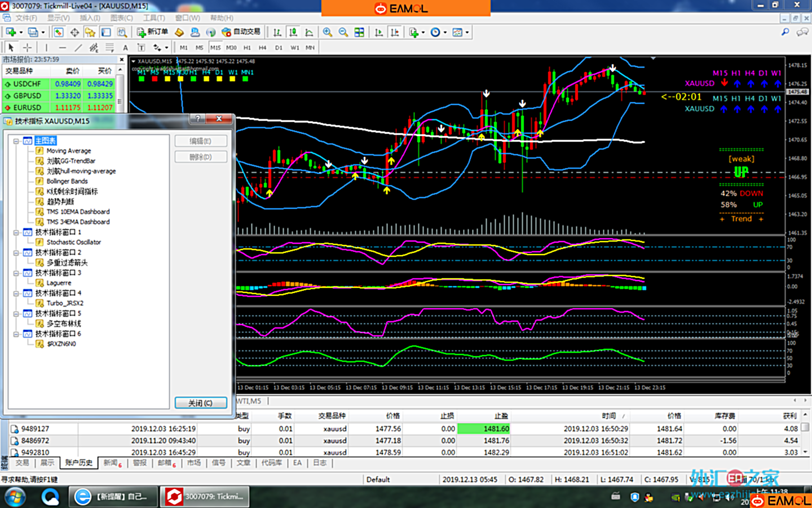Collapse 技术指标窗口 6 tree node
The height and width of the screenshot is (508, 812).
(x=16, y=334)
